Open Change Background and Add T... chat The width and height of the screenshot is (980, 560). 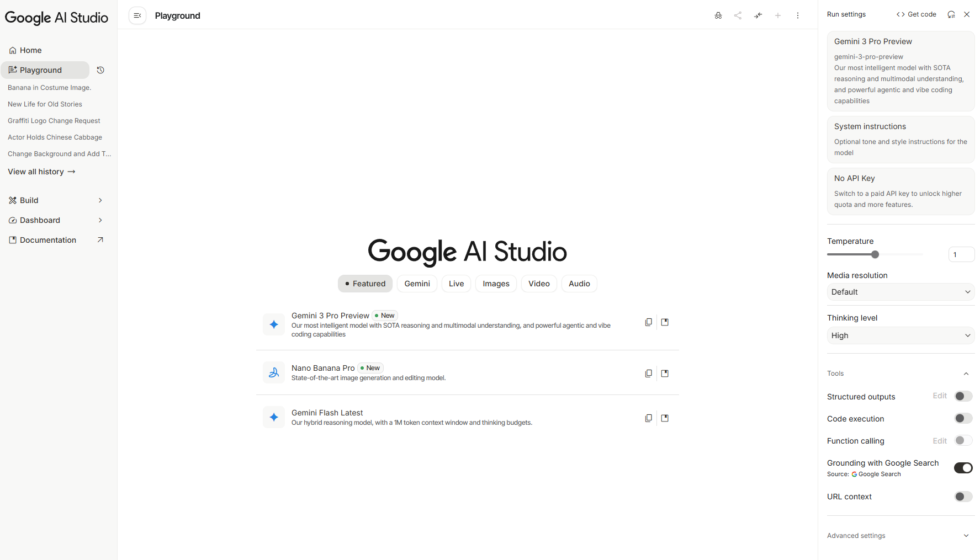click(60, 154)
